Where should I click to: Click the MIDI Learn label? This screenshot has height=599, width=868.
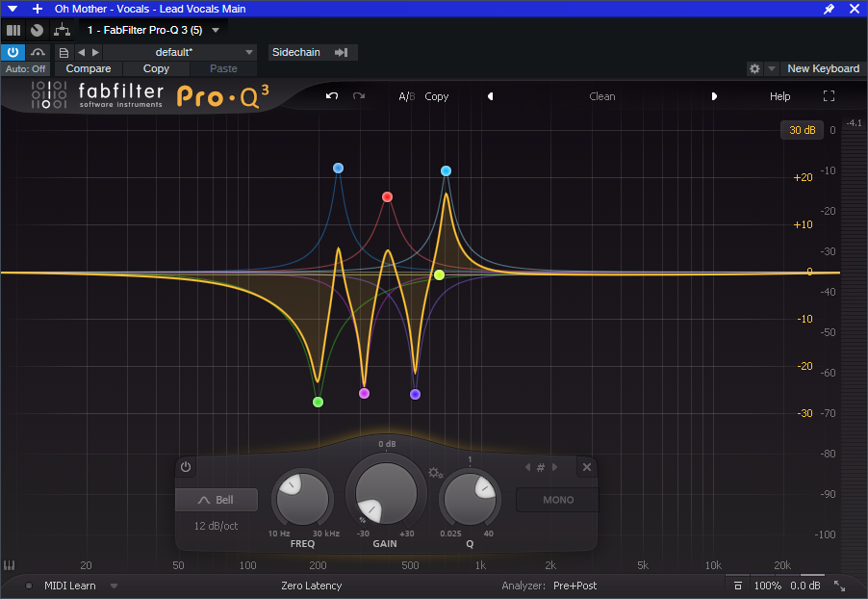pos(69,586)
